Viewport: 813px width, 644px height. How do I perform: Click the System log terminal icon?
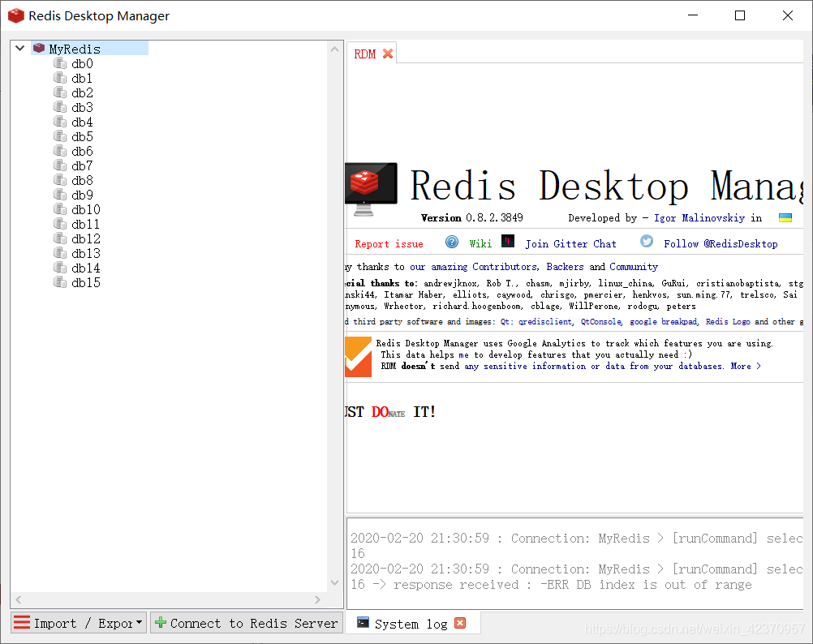click(x=363, y=622)
